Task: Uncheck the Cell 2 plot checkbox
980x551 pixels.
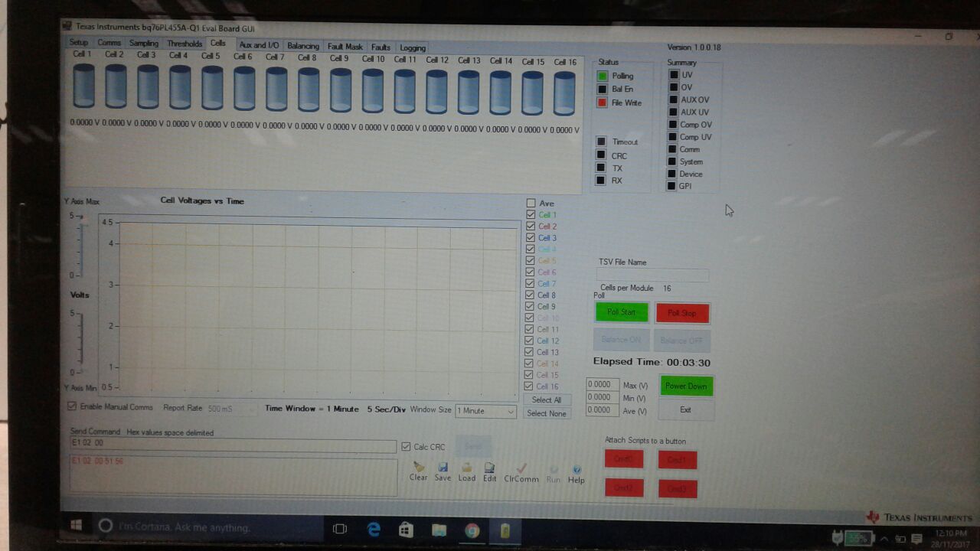Action: 531,227
